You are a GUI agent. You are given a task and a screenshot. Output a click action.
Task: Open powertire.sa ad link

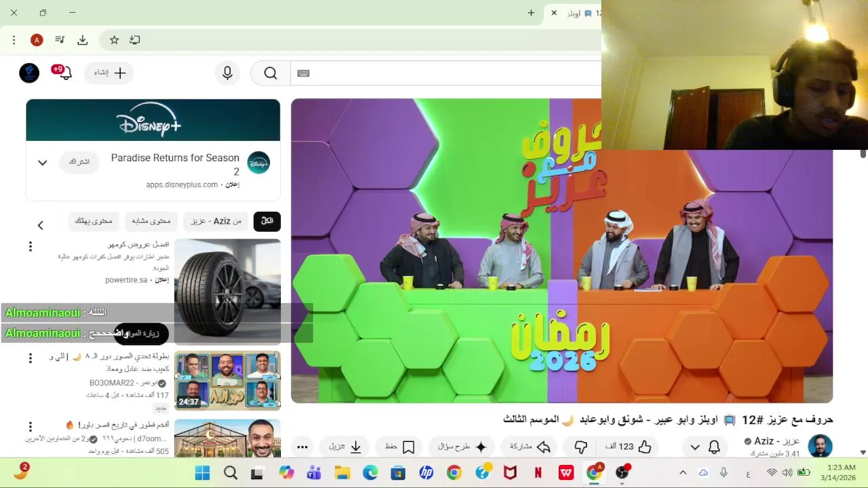coord(126,279)
